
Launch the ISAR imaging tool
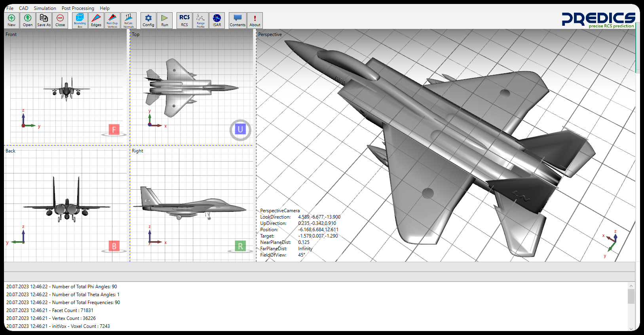(217, 20)
